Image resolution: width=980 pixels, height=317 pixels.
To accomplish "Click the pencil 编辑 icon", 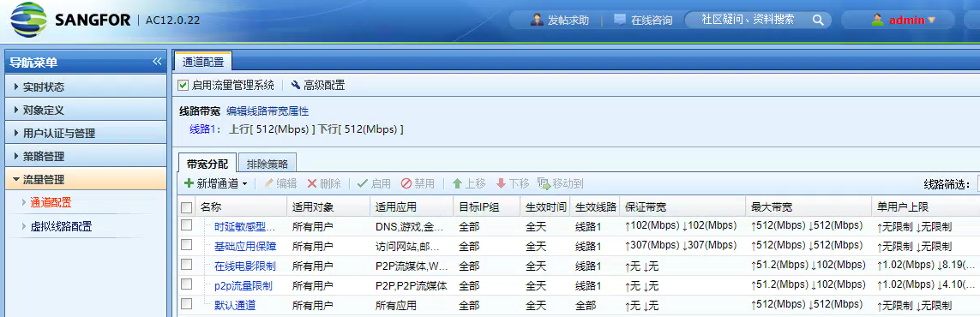I will point(269,183).
